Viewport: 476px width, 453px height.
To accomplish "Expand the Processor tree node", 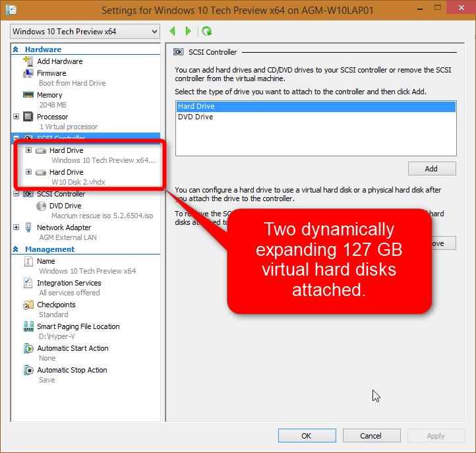I will pos(16,116).
